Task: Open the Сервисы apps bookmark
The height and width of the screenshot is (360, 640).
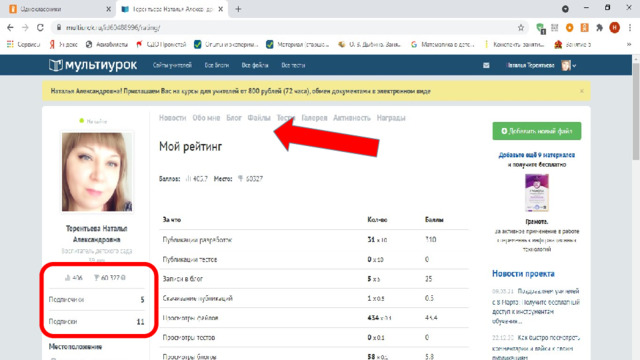Action: (23, 44)
